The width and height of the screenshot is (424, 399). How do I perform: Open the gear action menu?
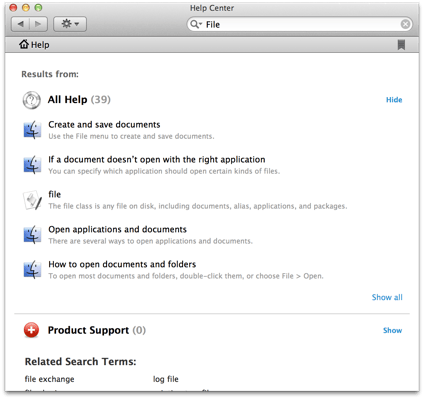click(70, 24)
